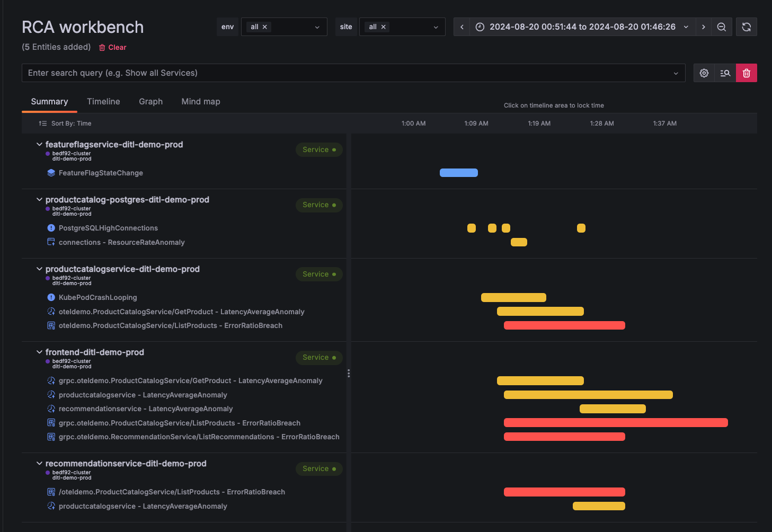772x532 pixels.
Task: Remove the 'all' tag from the env filter
Action: [264, 26]
